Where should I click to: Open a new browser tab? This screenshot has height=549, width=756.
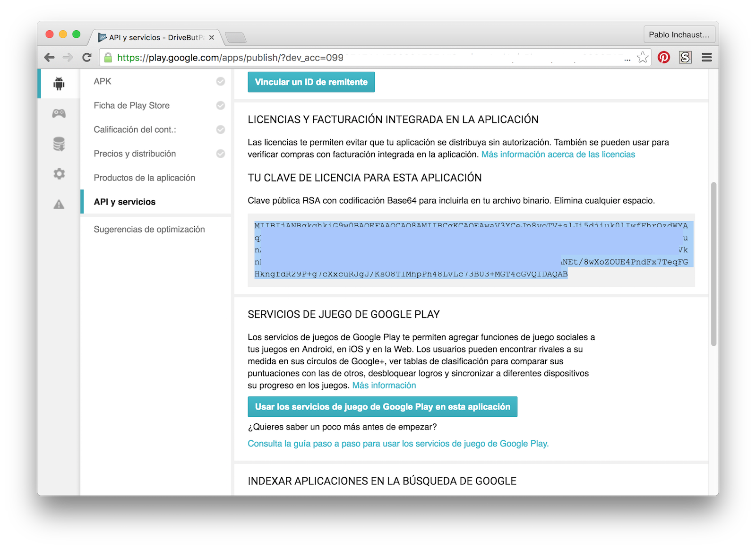235,37
